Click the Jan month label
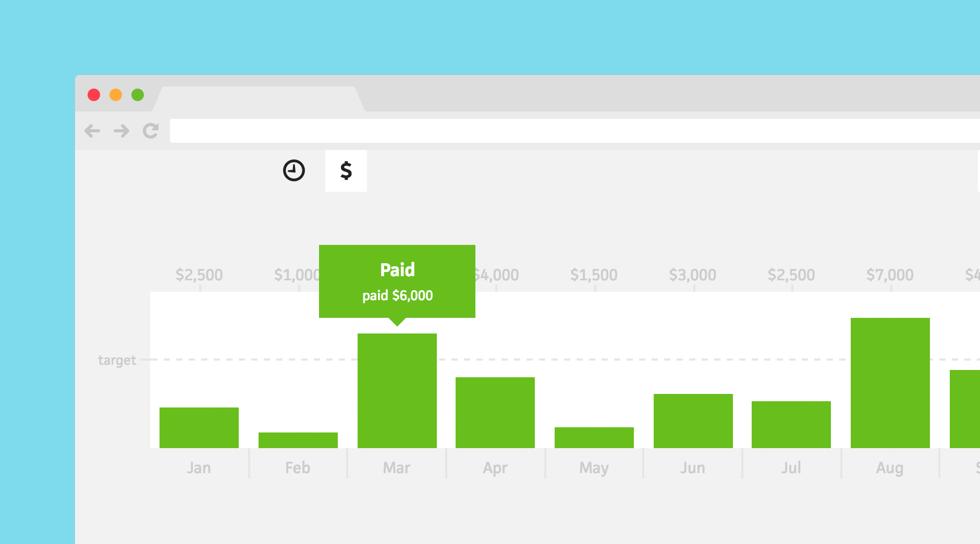The width and height of the screenshot is (980, 544). click(199, 467)
